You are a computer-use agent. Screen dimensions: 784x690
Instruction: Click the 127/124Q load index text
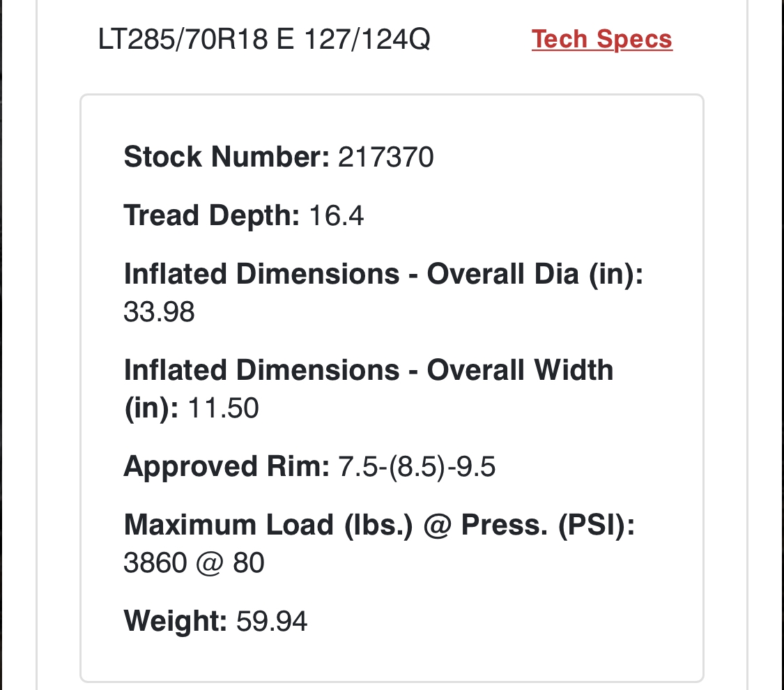[367, 39]
